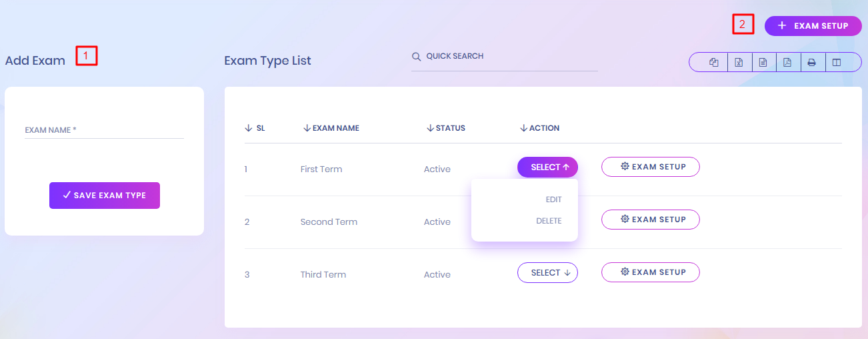Screen dimensions: 868x339
Task: Focus the Exam Name input field
Action: [x=104, y=130]
